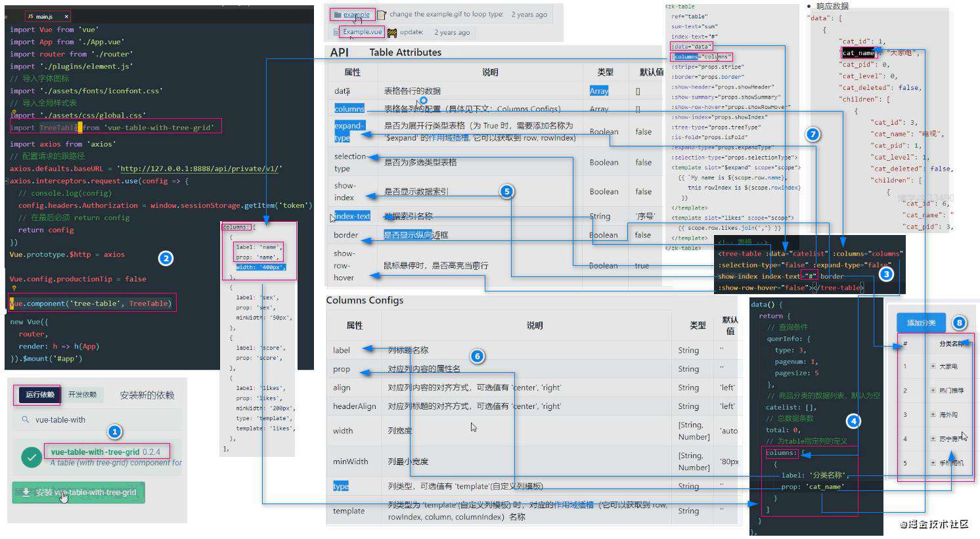Expand the 海外购 category row
Screen dimensions: 980x539
coord(933,415)
